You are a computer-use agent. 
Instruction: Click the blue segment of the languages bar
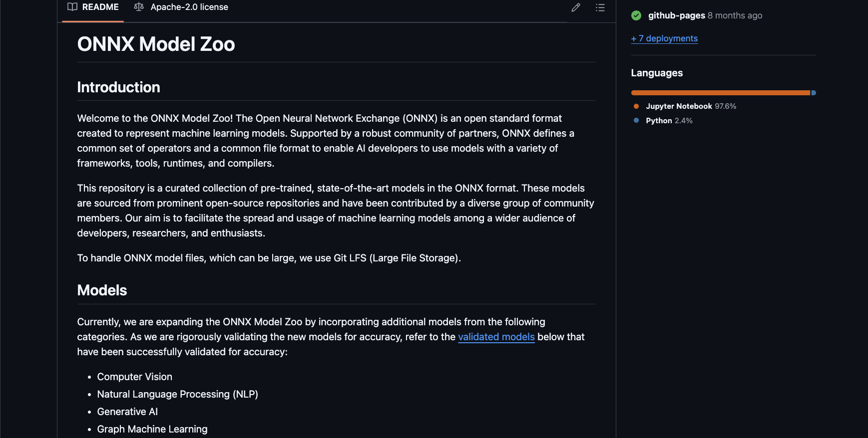814,93
